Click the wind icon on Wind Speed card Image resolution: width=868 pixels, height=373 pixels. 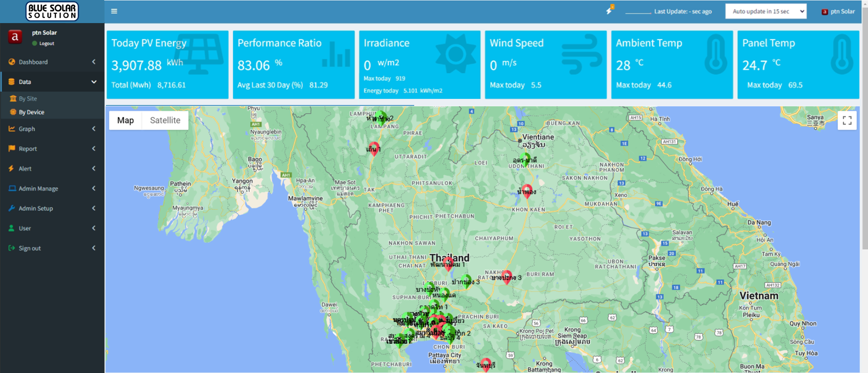(582, 54)
